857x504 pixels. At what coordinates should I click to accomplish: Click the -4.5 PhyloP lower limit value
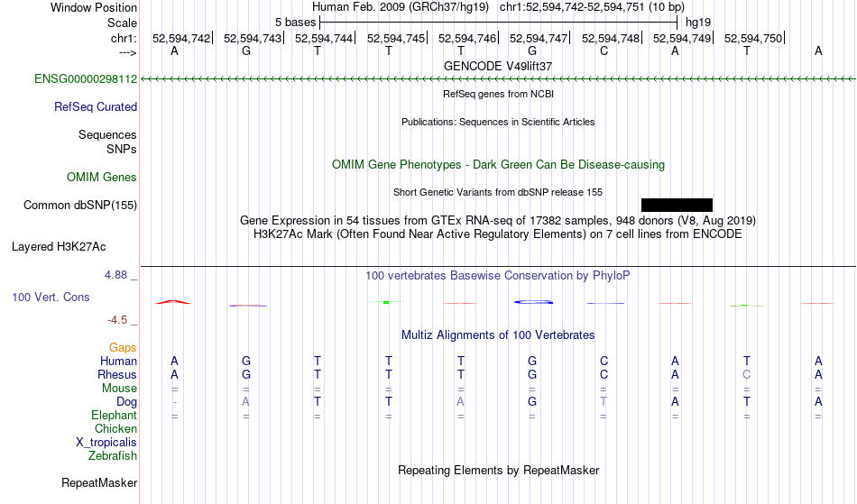[x=117, y=320]
